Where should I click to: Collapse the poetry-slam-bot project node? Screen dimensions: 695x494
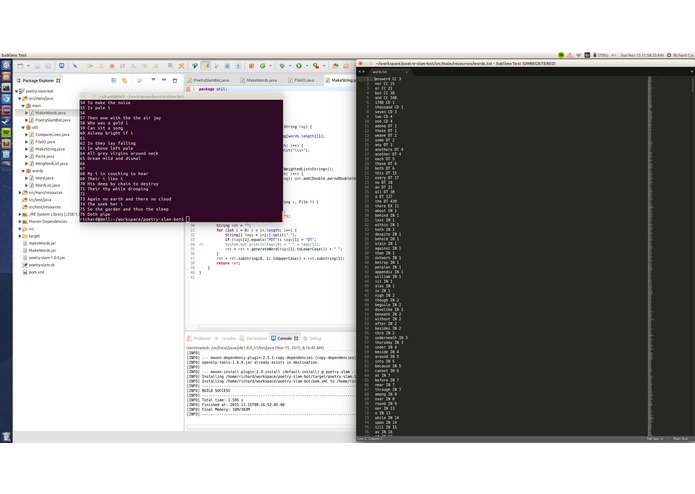point(17,91)
